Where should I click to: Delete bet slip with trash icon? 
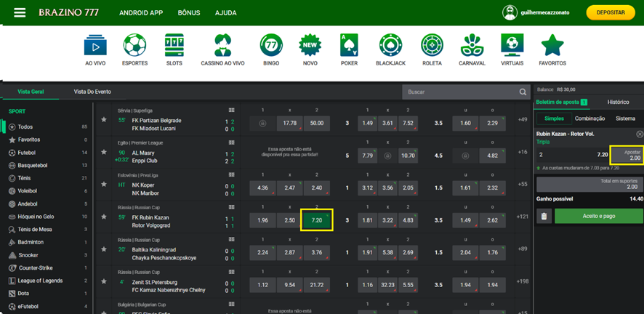tap(544, 216)
